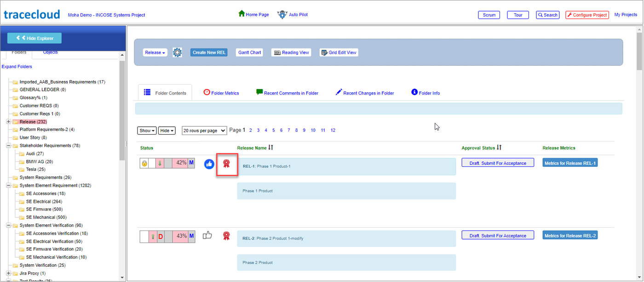Open the Hide dropdown
This screenshot has height=282, width=644.
click(x=167, y=130)
